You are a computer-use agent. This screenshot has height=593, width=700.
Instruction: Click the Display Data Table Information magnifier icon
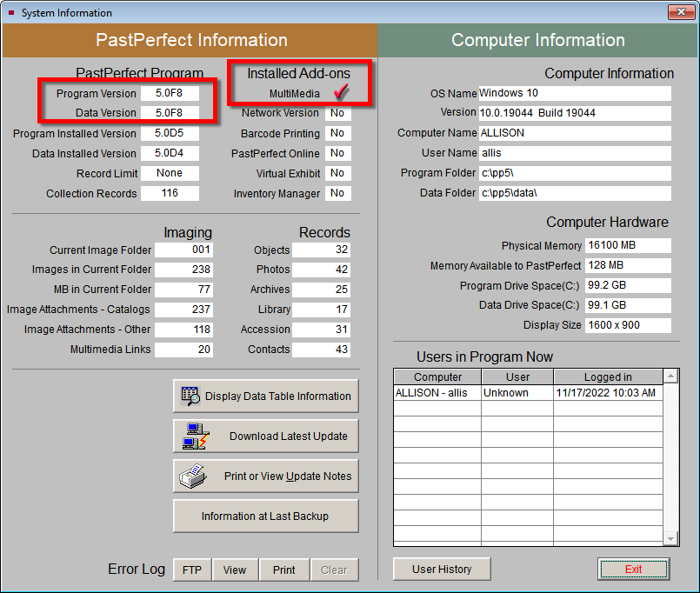coord(190,396)
